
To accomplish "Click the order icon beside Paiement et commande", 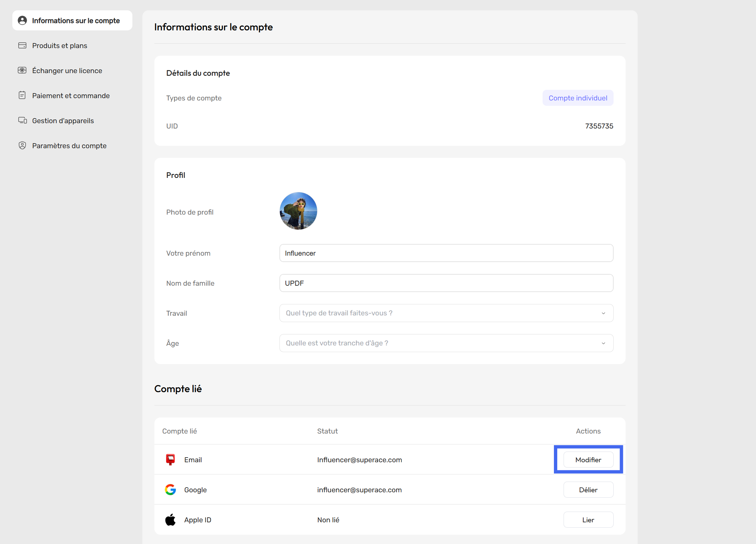I will click(22, 95).
